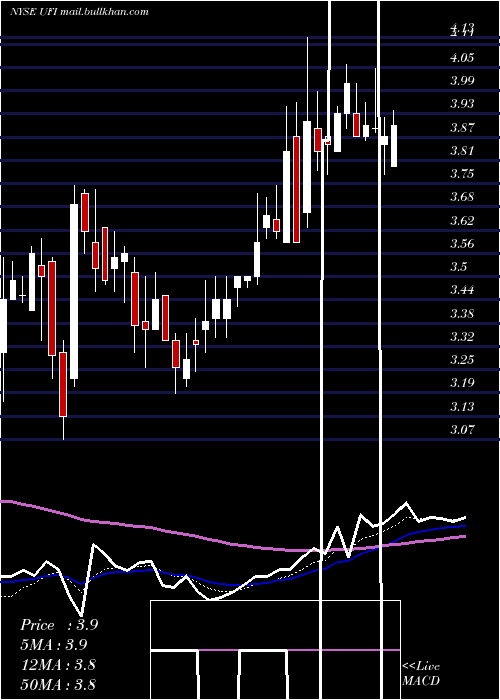Click the 4.05 price axis label
Screen dimensions: 500x700
click(462, 58)
